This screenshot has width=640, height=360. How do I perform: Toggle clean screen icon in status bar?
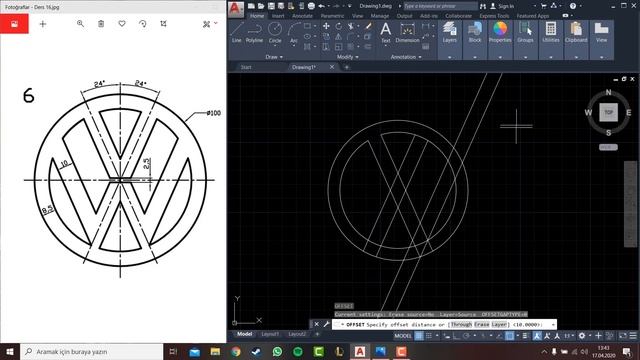(623, 336)
